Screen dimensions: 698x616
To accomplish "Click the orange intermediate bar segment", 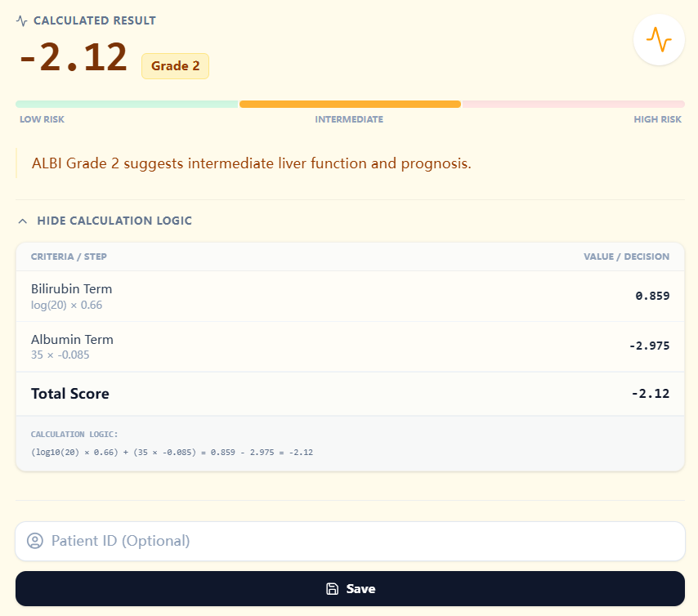I will (350, 105).
